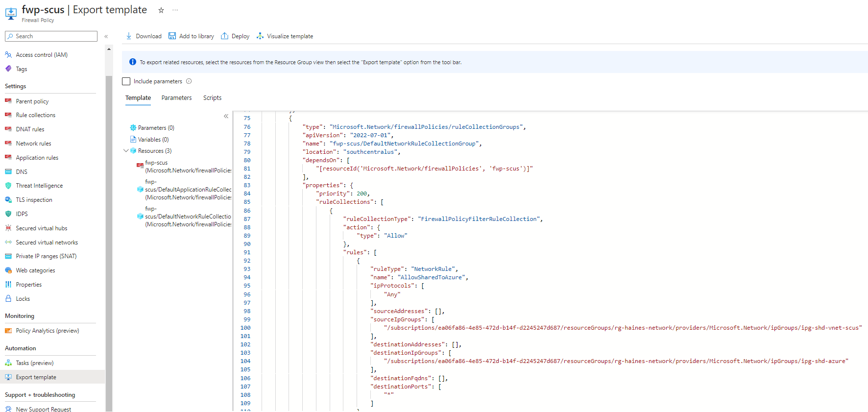Click the Properties icon in sidebar
The image size is (868, 412).
coord(8,285)
